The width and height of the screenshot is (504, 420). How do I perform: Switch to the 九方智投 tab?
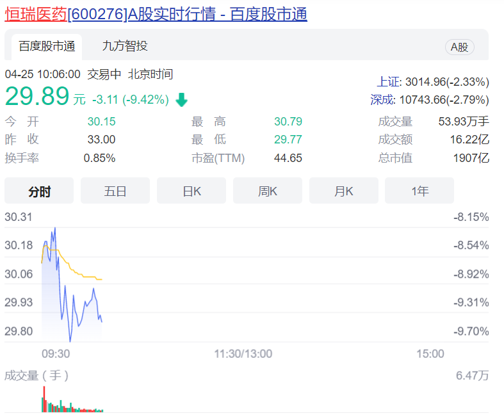(x=125, y=46)
